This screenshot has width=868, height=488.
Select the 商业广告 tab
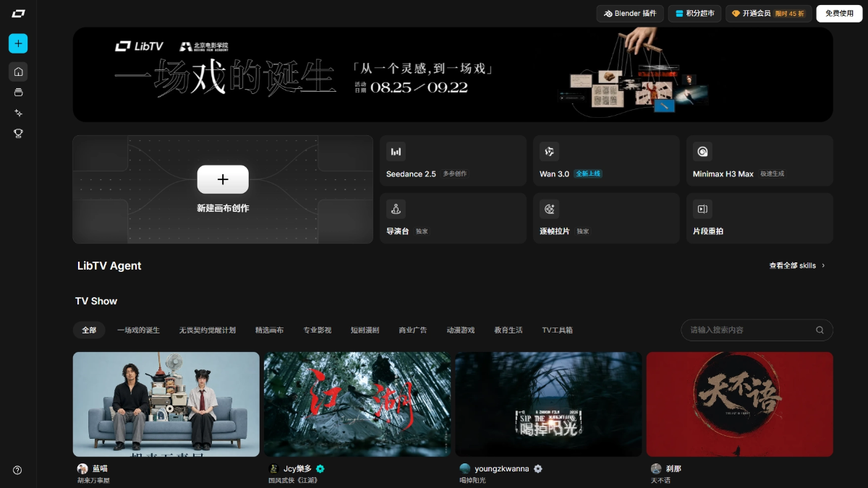(412, 330)
